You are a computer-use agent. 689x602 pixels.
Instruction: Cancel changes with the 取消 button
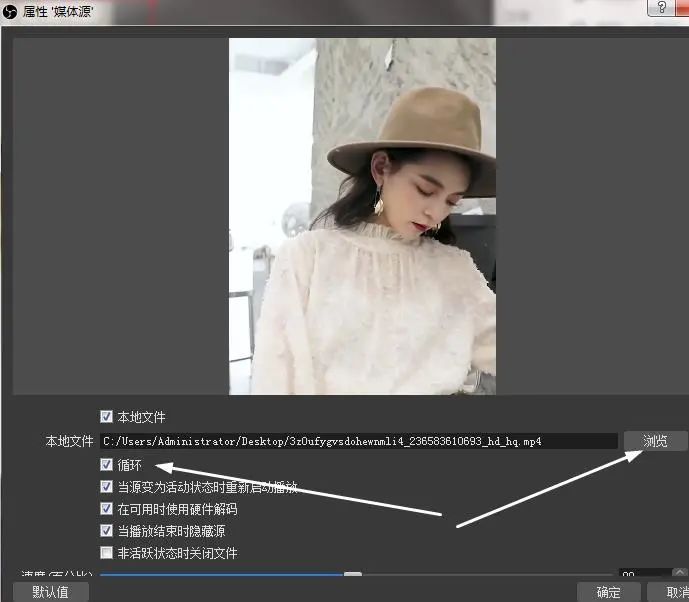668,592
